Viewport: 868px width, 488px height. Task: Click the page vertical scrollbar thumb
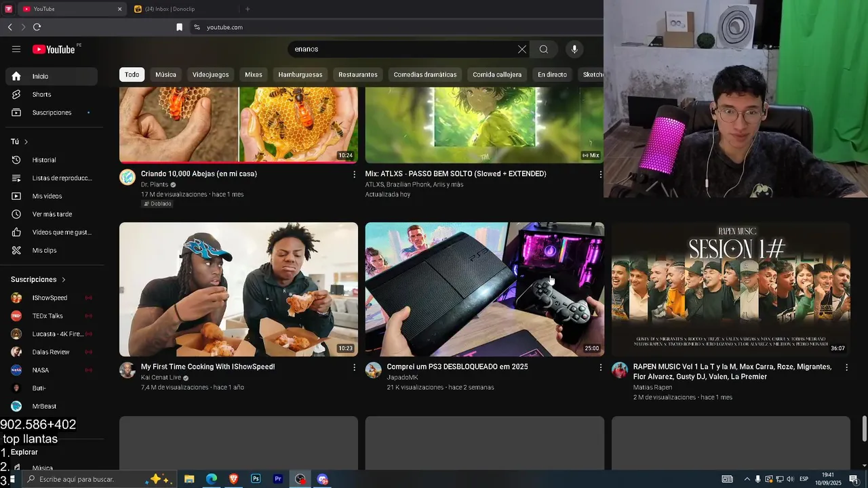coord(864,428)
